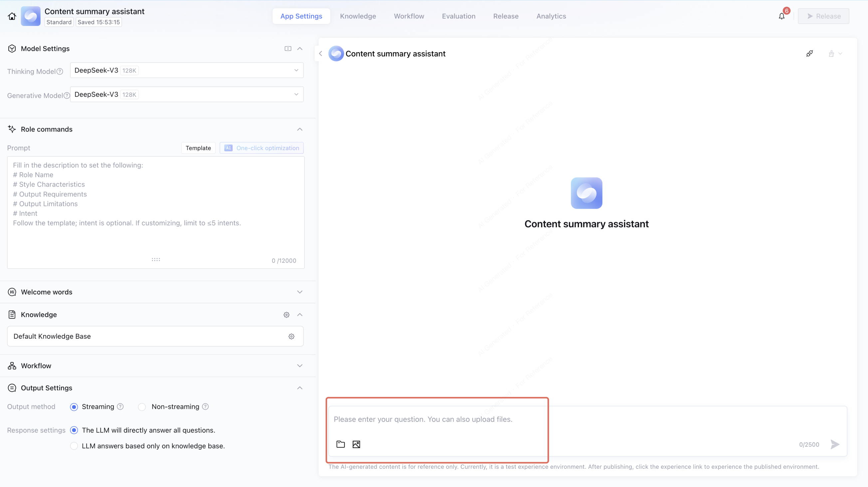This screenshot has width=868, height=487.
Task: Click the upload file folder icon
Action: (341, 444)
